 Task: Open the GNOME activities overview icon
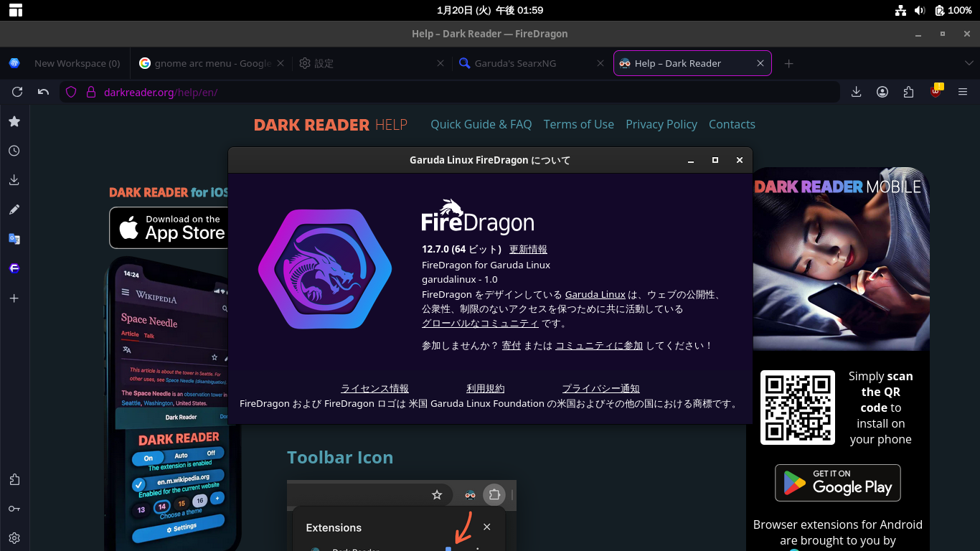click(15, 10)
